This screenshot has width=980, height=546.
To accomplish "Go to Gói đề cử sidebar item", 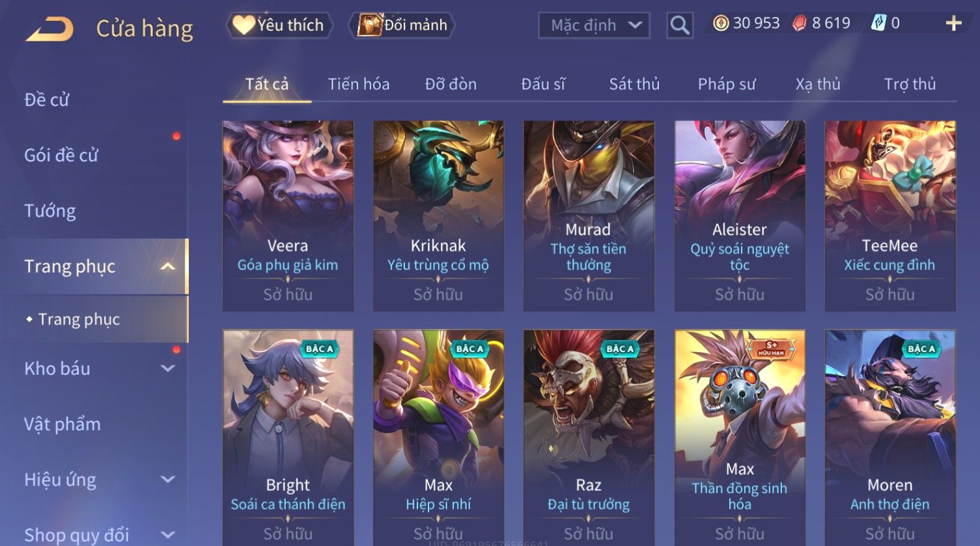I will (x=61, y=156).
